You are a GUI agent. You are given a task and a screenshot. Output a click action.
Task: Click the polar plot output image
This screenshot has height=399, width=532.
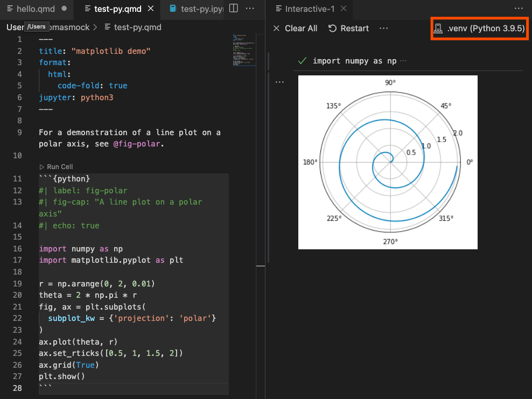(x=388, y=162)
